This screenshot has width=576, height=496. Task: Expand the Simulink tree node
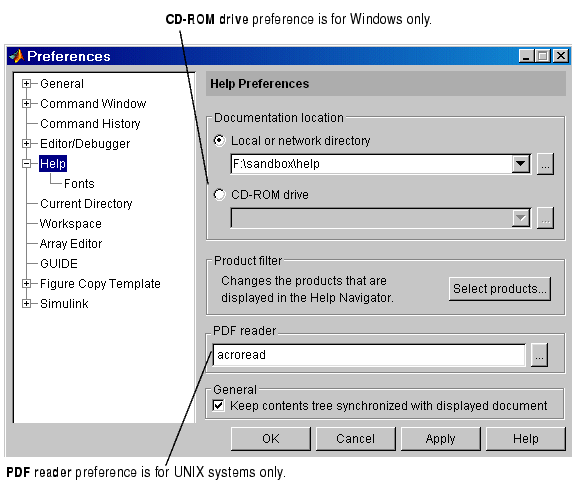26,303
